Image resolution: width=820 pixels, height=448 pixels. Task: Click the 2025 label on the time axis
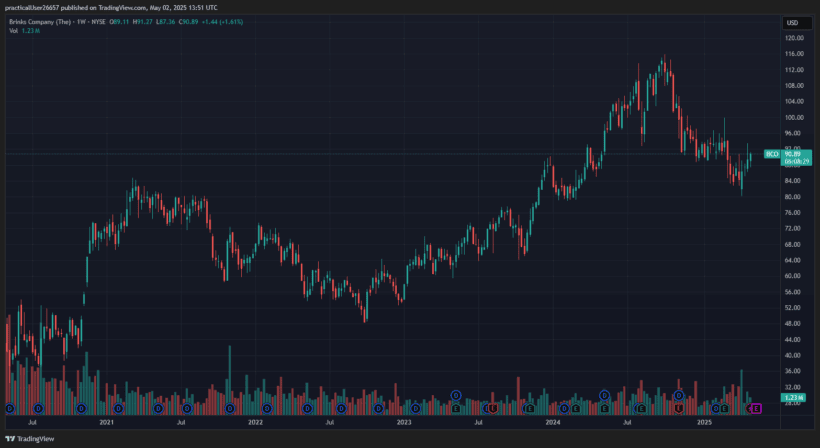704,423
